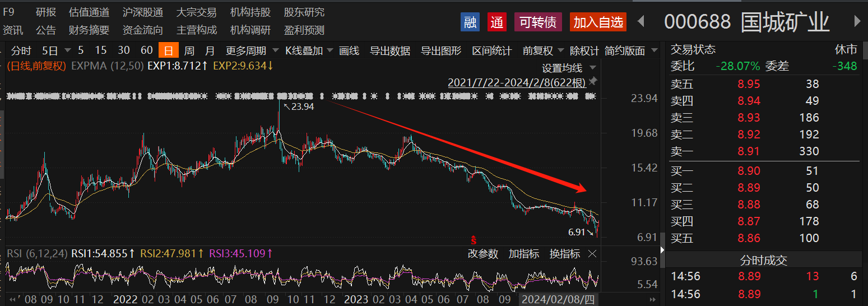The image size is (868, 306).
Task: Open the 资讯 news menu
Action: click(13, 30)
